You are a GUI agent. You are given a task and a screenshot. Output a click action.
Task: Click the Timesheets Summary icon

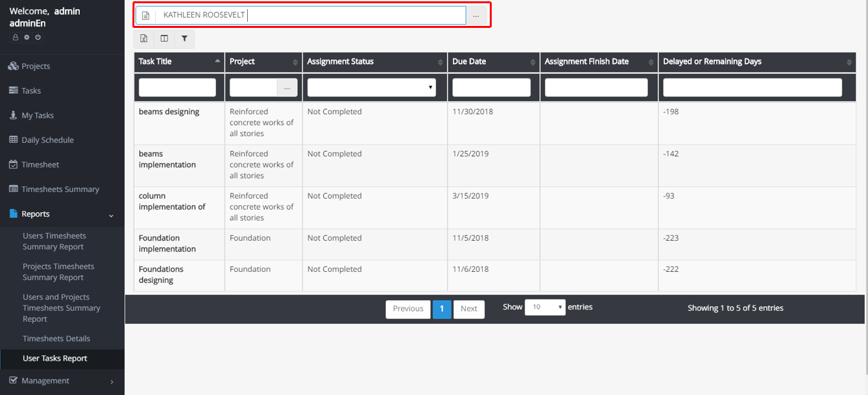[13, 189]
